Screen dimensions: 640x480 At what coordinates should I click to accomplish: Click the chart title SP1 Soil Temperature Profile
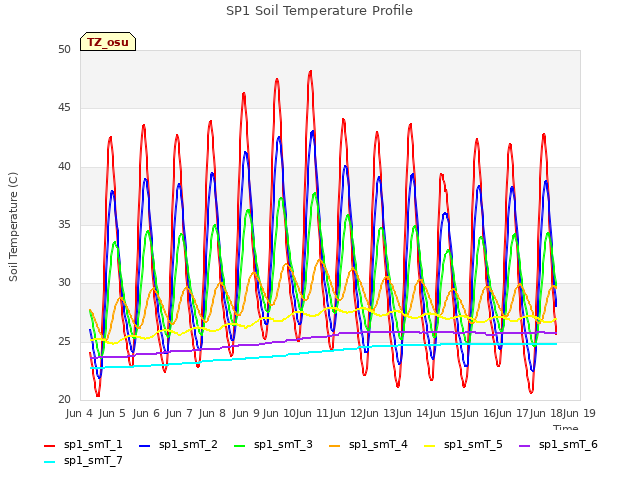click(319, 11)
